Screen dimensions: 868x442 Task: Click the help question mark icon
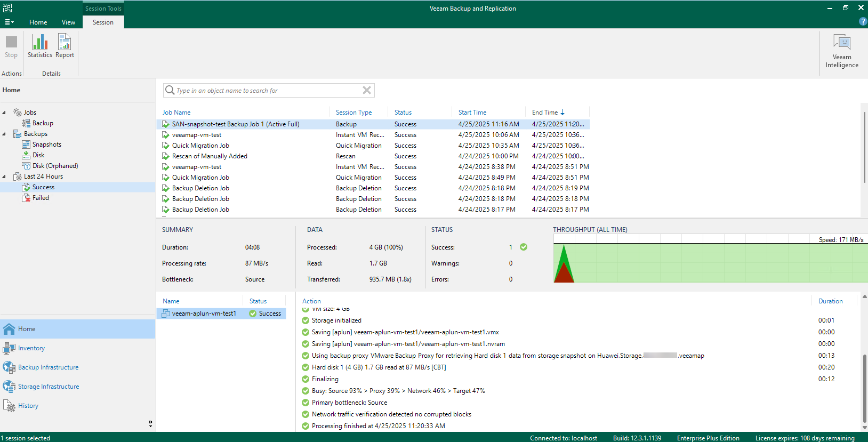(863, 22)
